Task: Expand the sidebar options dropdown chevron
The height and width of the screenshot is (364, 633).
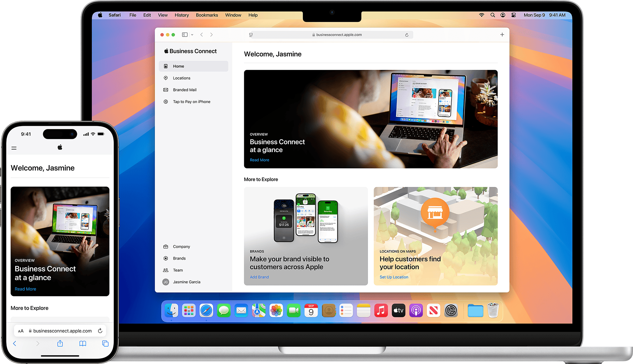Action: [x=192, y=35]
